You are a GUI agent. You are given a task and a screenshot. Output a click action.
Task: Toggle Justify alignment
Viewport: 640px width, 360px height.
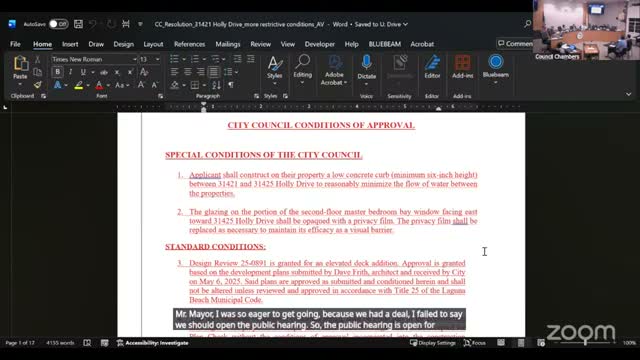tap(213, 72)
